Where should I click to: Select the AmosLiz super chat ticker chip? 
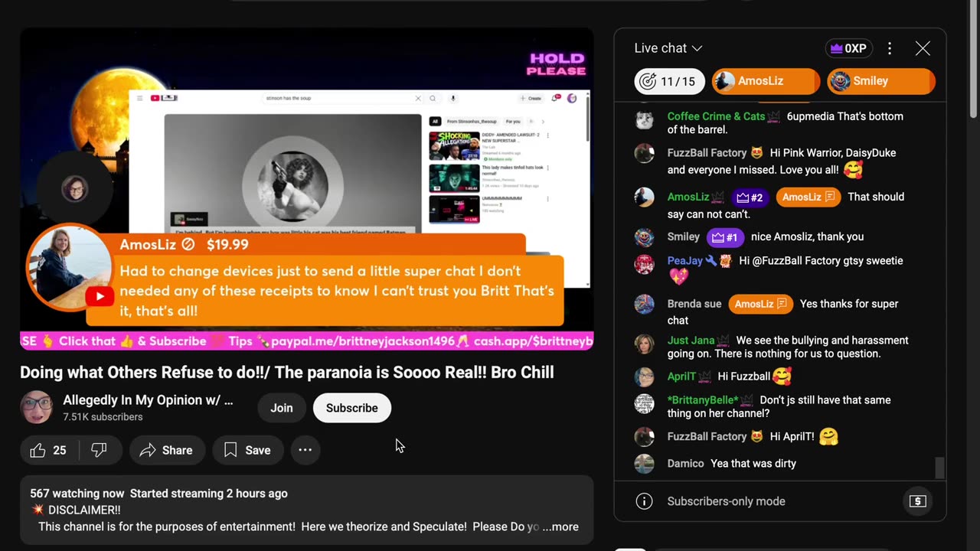[x=766, y=81]
